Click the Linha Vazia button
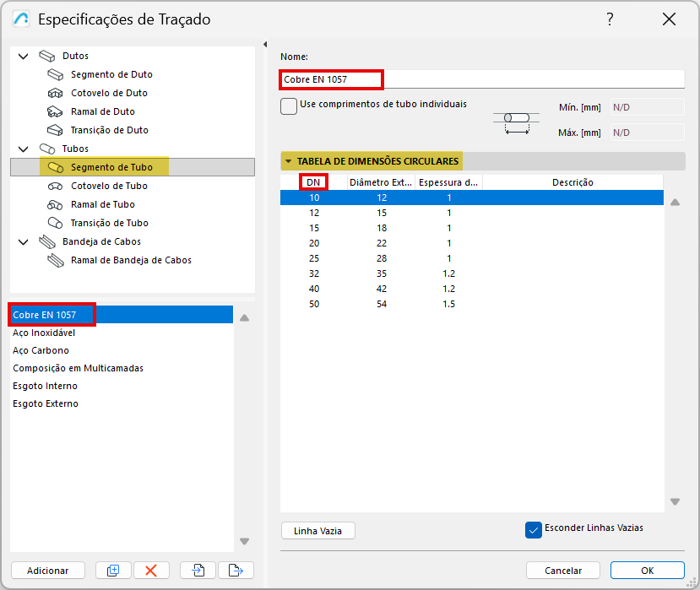Image resolution: width=700 pixels, height=590 pixels. coord(317,531)
